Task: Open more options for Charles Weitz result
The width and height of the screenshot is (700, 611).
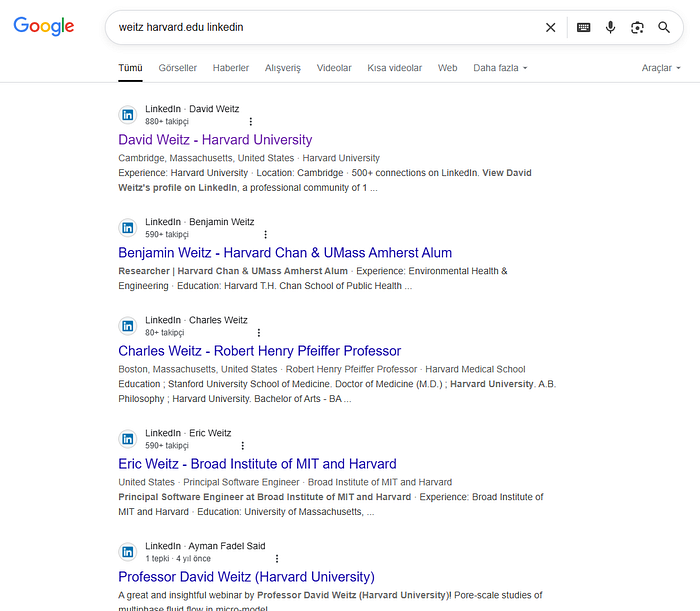Action: [259, 333]
